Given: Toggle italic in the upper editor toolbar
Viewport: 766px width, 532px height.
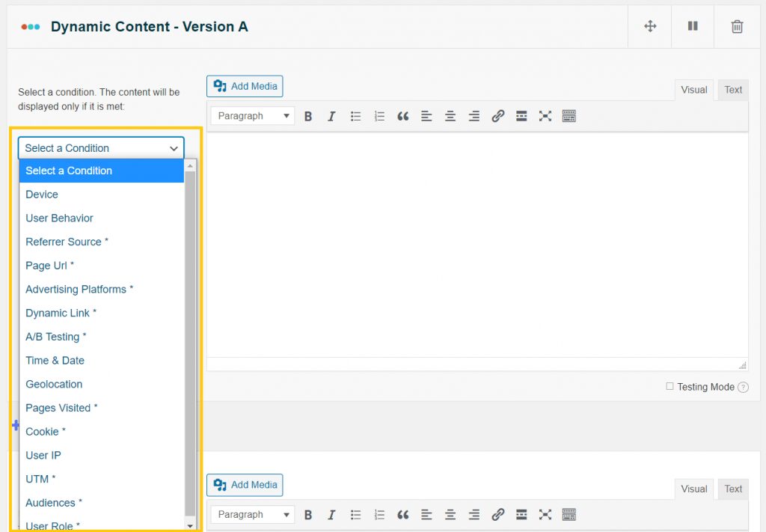Looking at the screenshot, I should [x=331, y=116].
